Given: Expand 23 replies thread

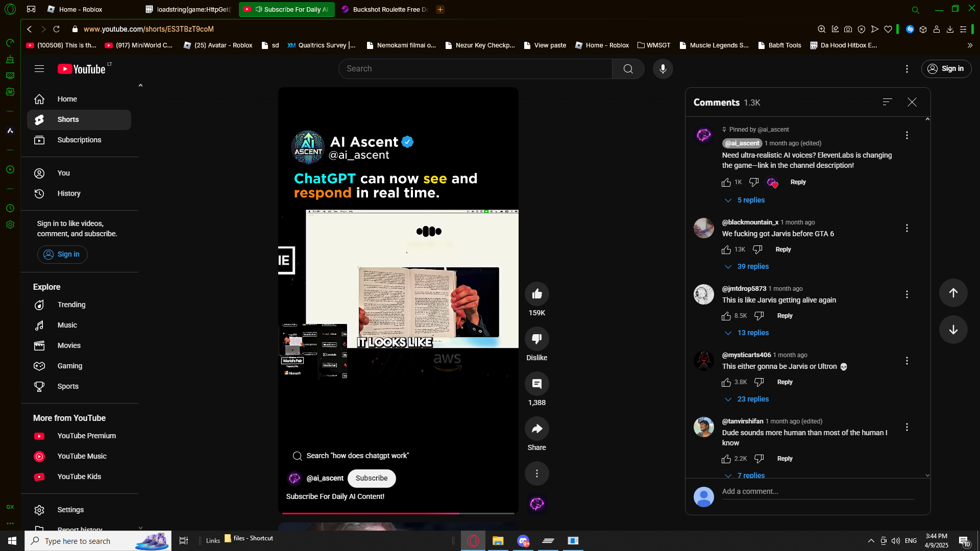Looking at the screenshot, I should pos(747,399).
